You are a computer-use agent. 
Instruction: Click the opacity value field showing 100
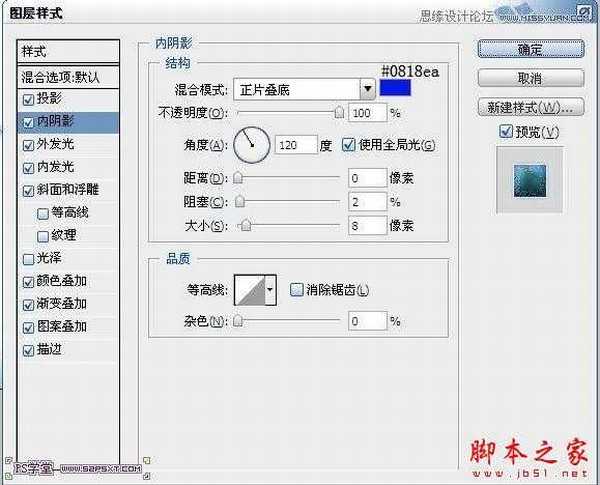367,113
